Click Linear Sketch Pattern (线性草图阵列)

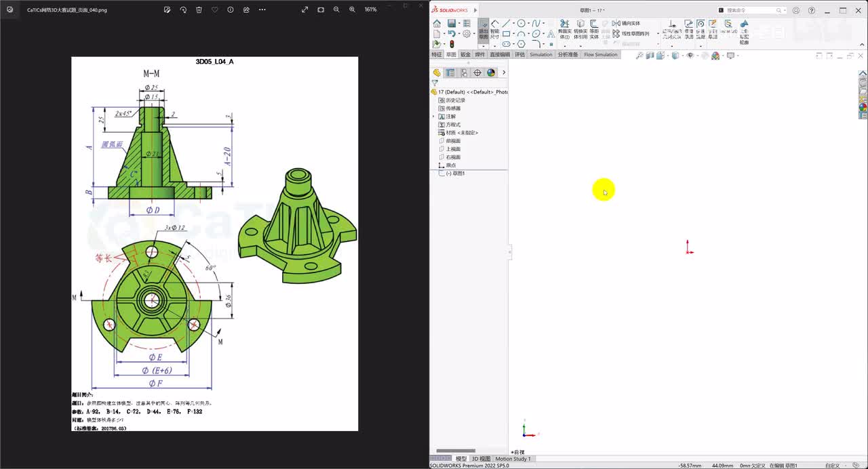631,34
